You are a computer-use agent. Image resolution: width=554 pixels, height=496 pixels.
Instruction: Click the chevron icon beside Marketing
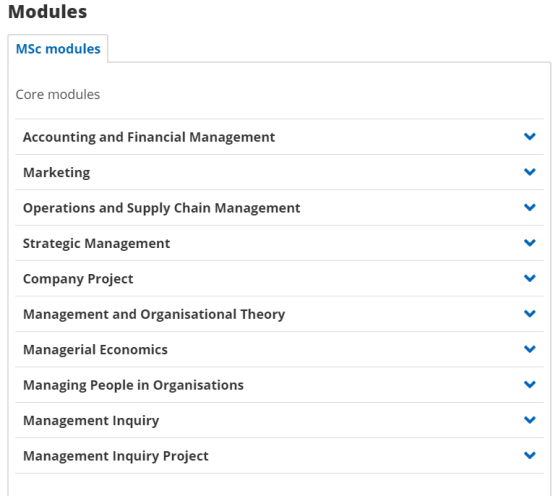tap(530, 172)
